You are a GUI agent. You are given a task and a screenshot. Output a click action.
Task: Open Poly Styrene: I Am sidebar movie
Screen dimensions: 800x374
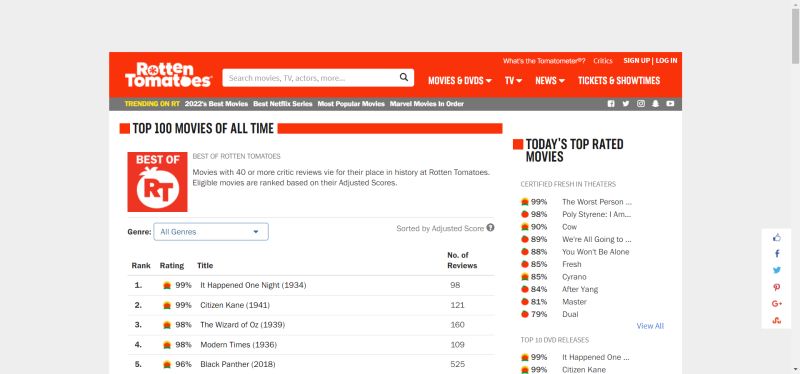click(596, 214)
